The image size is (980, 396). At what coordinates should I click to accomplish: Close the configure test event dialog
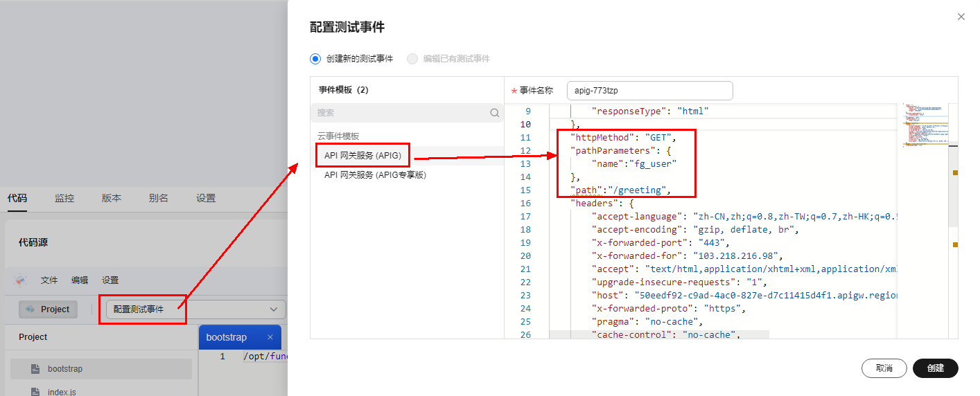click(961, 17)
